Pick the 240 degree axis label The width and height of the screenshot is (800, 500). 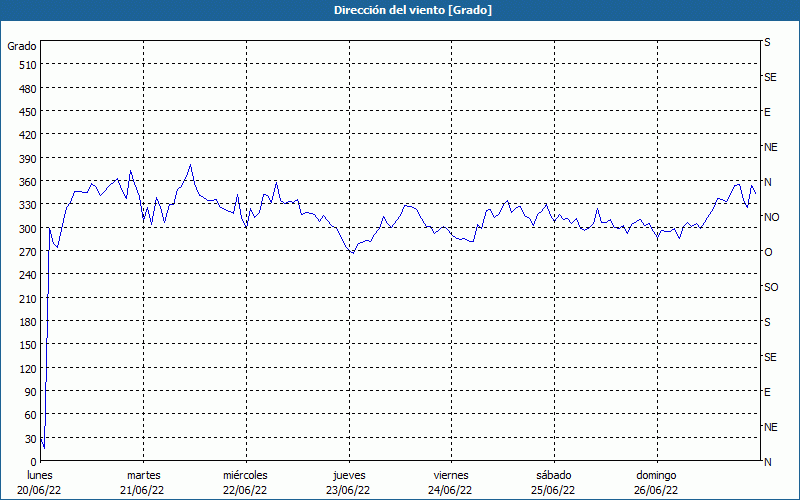tap(28, 276)
